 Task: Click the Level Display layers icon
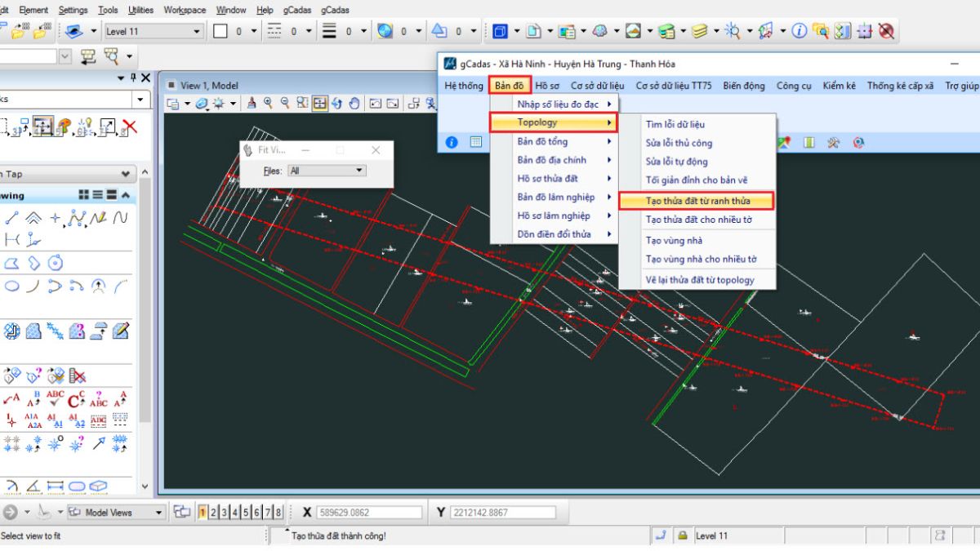pos(699,31)
